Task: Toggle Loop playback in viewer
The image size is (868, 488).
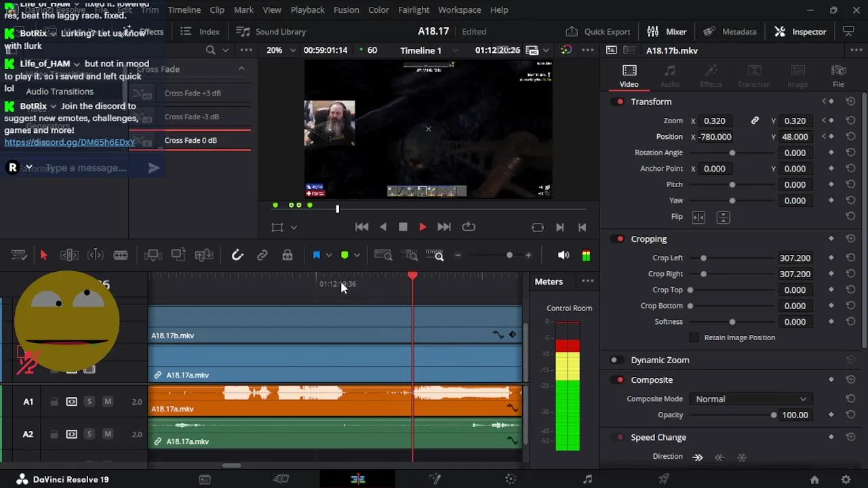Action: 469,227
